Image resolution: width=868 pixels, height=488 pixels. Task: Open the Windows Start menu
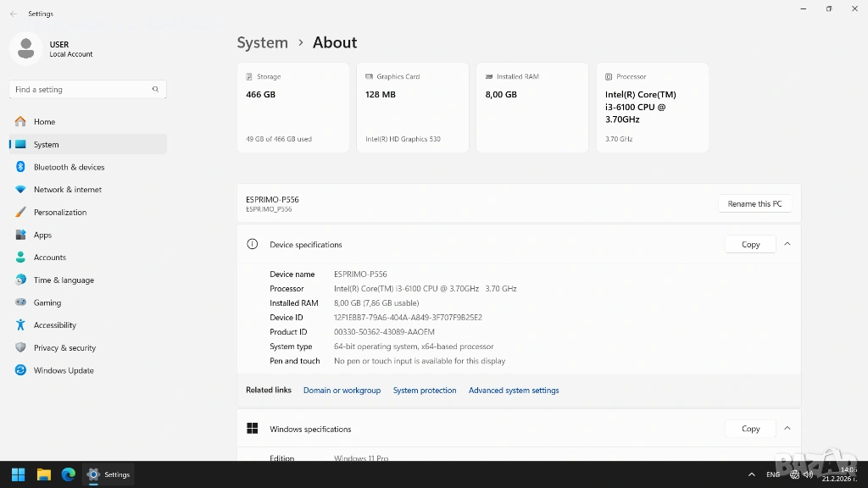18,474
